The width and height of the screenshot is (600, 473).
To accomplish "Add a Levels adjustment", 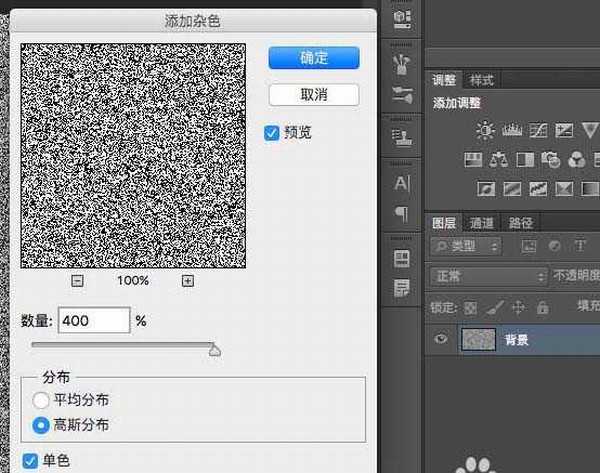I will [512, 130].
